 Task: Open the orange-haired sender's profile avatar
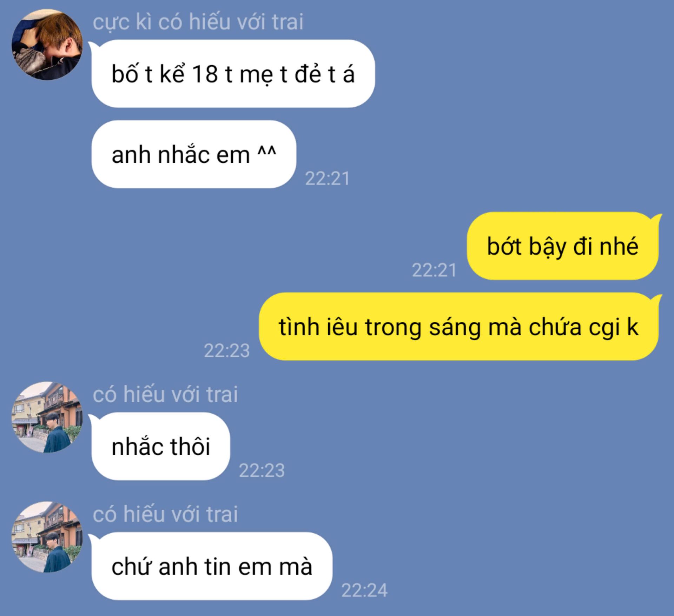pos(47,45)
